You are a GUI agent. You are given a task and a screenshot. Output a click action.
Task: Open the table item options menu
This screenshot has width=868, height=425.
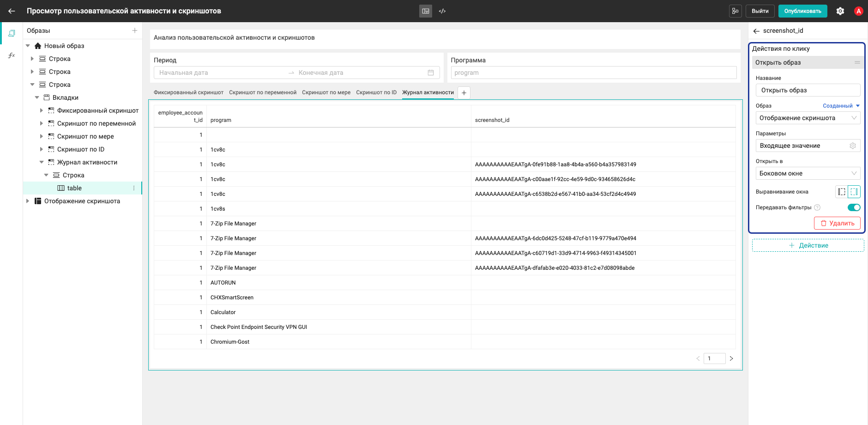click(x=134, y=188)
